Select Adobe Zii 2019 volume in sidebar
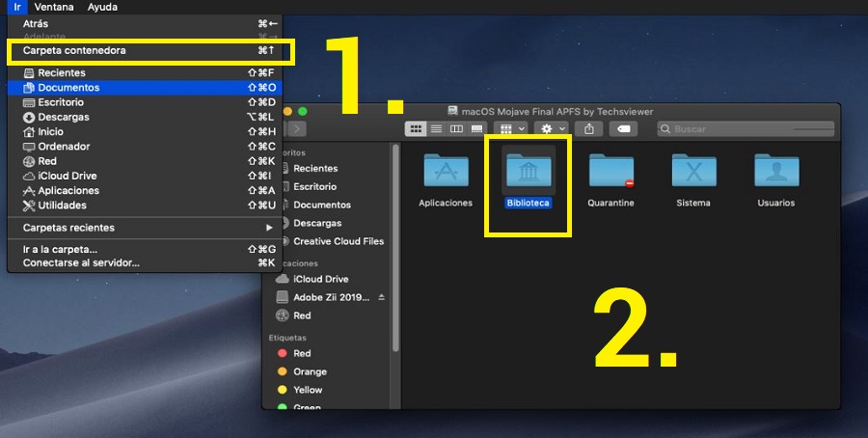 click(x=324, y=297)
